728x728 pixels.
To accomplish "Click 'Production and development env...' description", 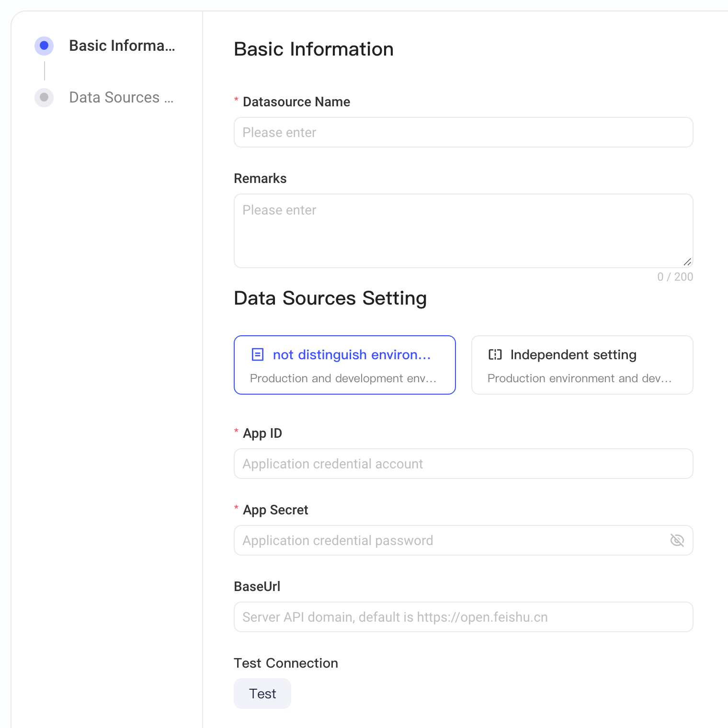I will [343, 378].
